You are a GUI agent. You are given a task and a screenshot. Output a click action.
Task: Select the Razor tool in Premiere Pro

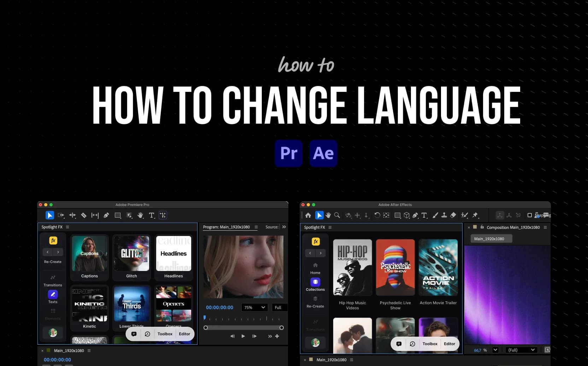pyautogui.click(x=84, y=215)
